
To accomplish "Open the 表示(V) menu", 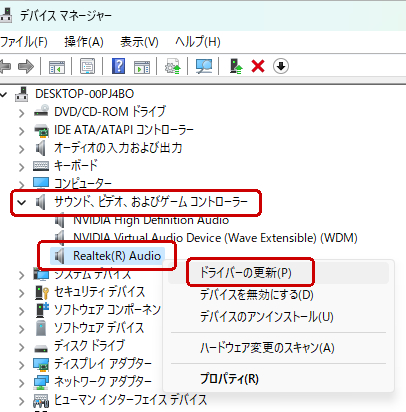I will click(x=139, y=42).
